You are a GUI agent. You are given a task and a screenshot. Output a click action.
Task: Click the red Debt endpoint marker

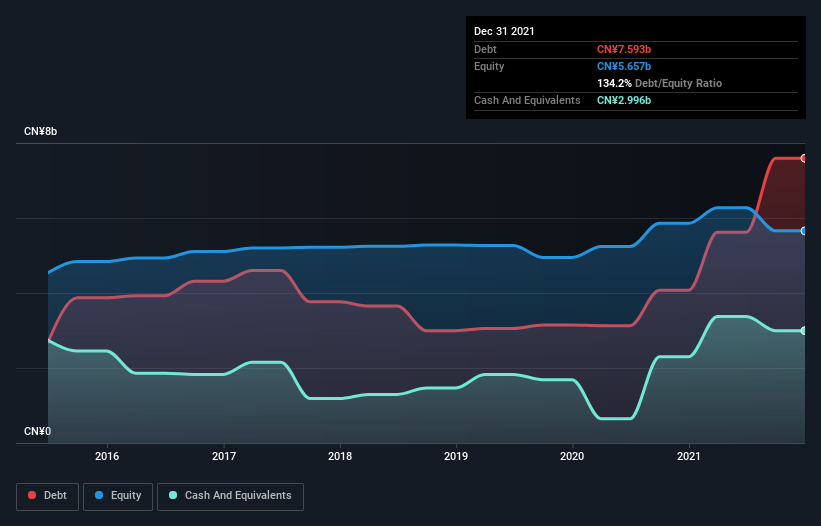point(804,159)
